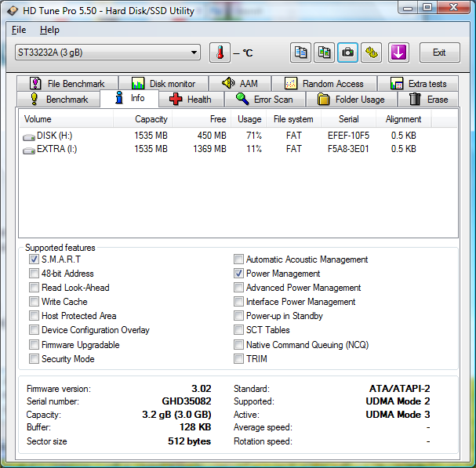Click the serial F5A8-3E01 cell
This screenshot has width=476, height=468.
[x=348, y=149]
